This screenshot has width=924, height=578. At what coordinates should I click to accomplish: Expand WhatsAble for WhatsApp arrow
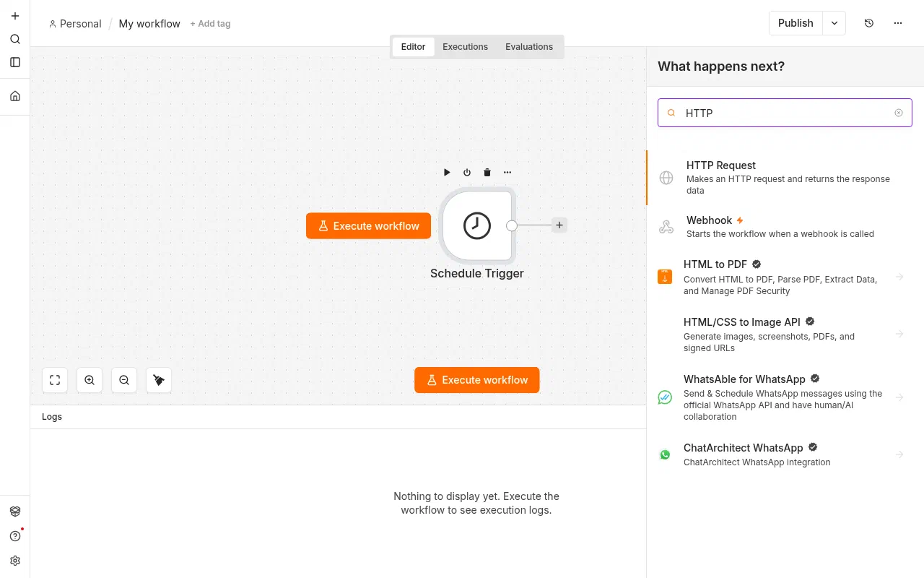click(899, 397)
